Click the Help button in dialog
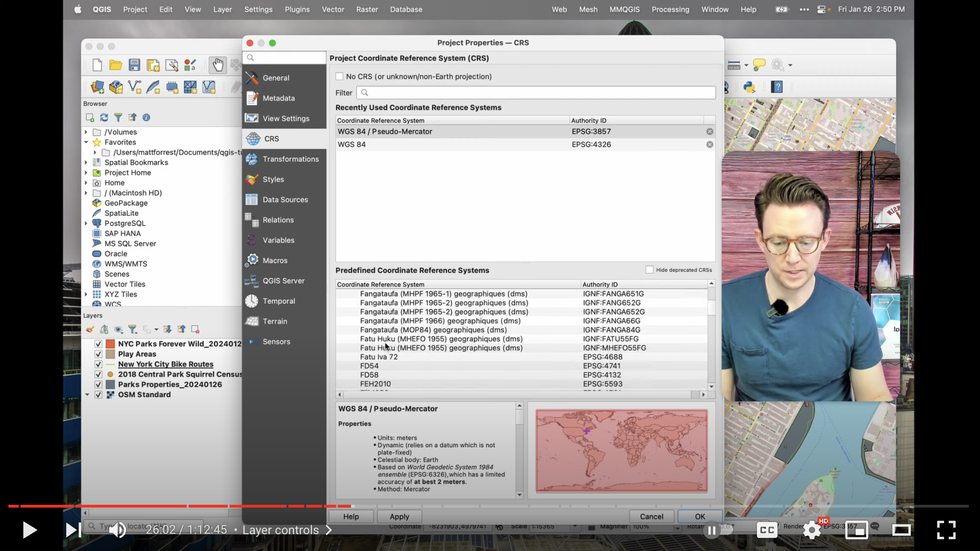The height and width of the screenshot is (551, 980). coord(351,516)
